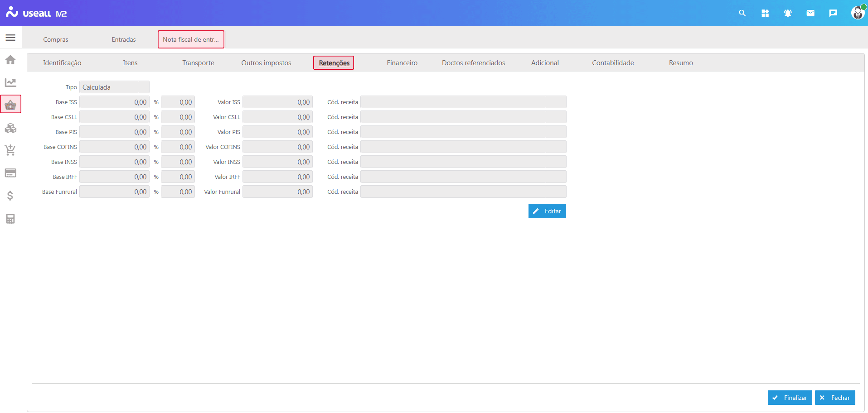
Task: Click the Fechar button
Action: (x=835, y=398)
